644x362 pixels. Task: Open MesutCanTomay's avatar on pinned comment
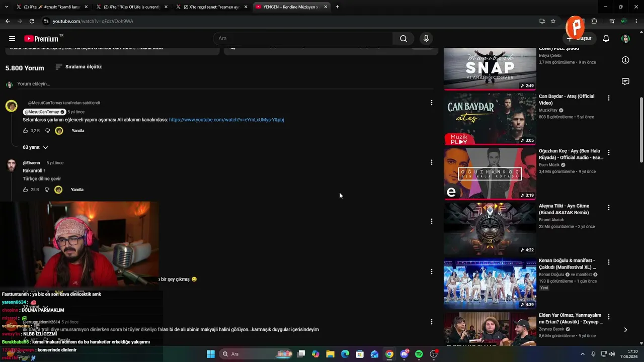point(11,106)
